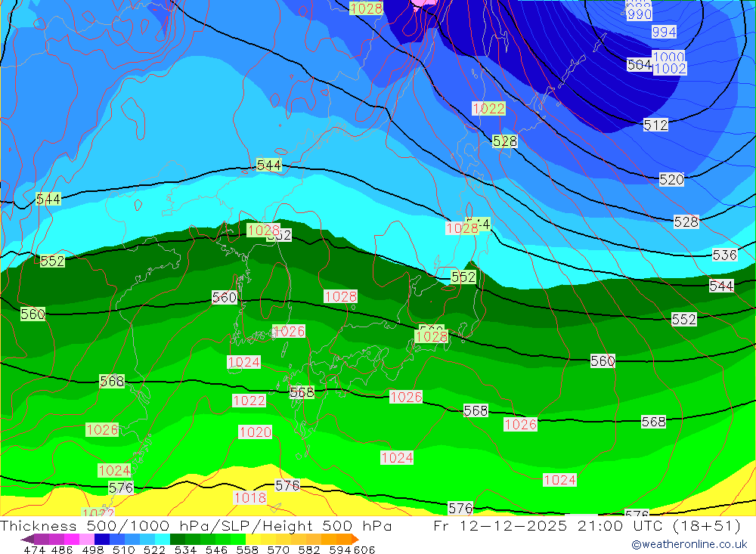Click the legend value 486
756x554 pixels.
click(62, 549)
